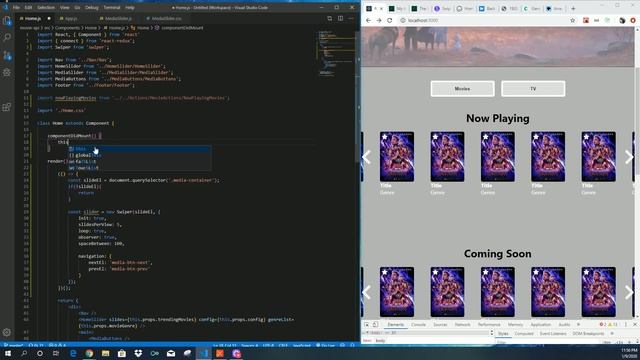
Task: Open the Source Control icon in VS Code
Action: click(7, 55)
